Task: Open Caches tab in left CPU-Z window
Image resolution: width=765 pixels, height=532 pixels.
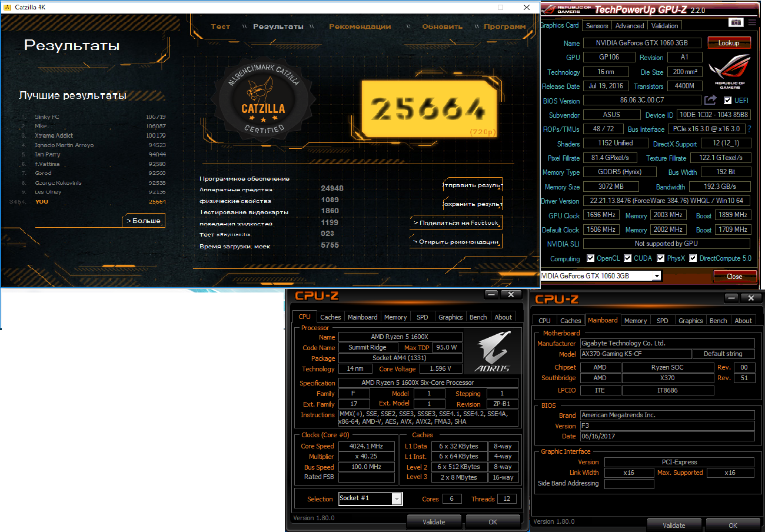Action: pos(331,317)
